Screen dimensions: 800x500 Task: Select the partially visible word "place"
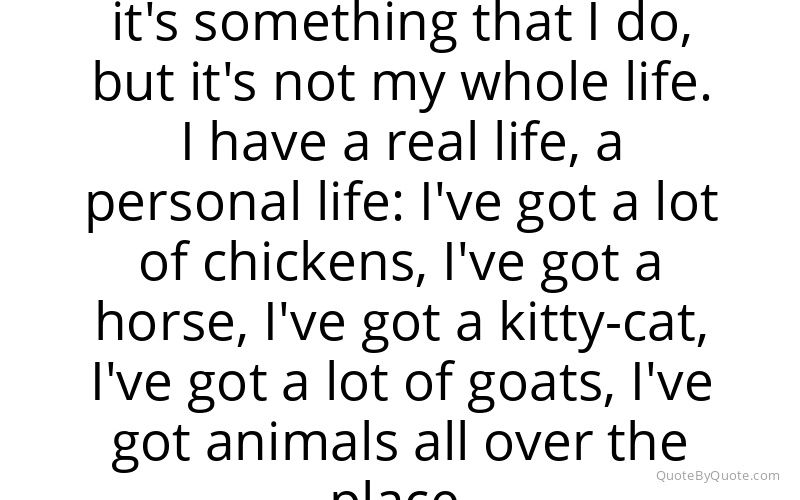click(394, 492)
